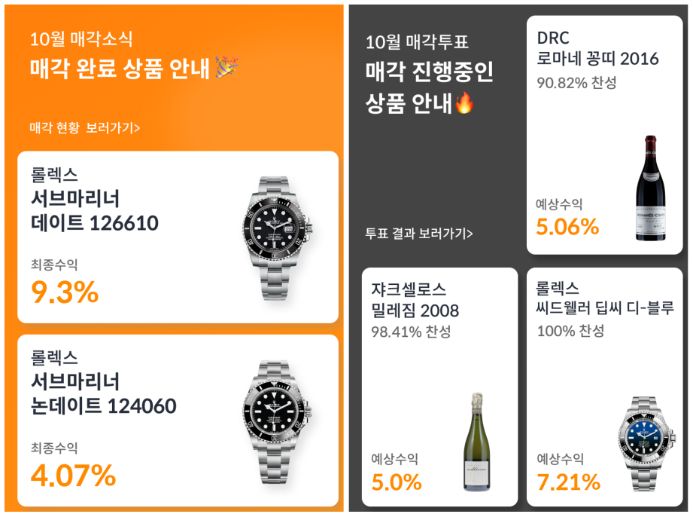Click the DRC red wine bottle image
This screenshot has height=517, width=693.
point(651,188)
